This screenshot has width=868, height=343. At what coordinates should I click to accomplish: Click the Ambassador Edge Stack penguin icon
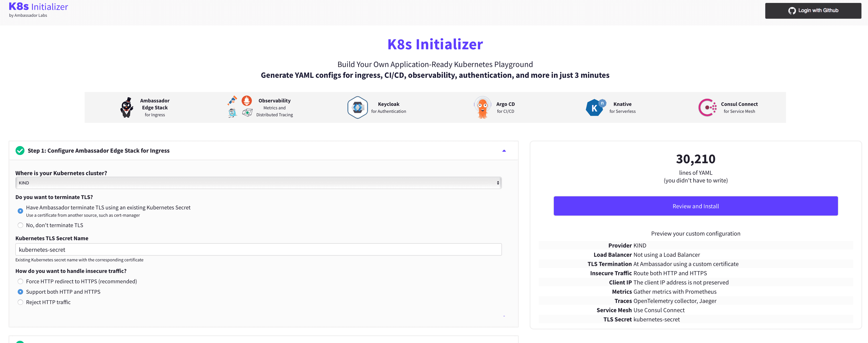click(x=127, y=107)
